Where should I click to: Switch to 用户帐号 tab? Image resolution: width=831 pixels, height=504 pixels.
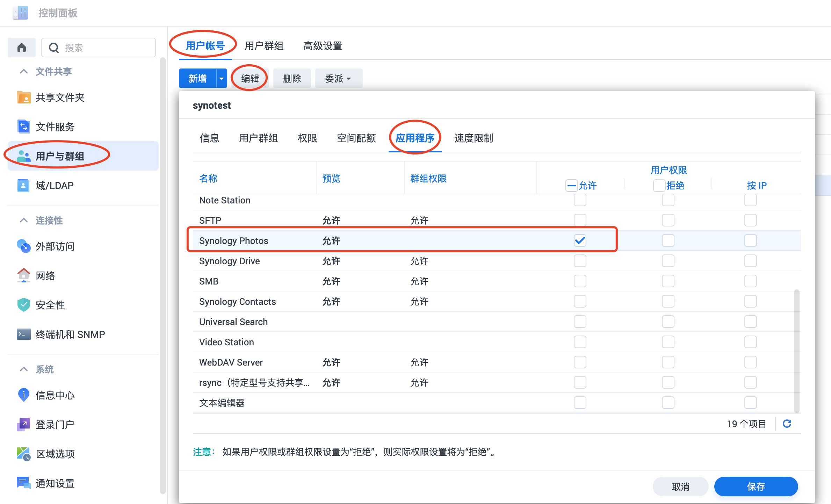tap(205, 46)
